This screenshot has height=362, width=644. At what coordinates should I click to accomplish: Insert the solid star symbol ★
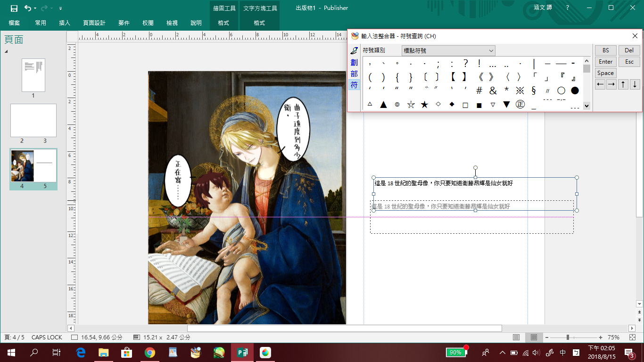point(424,105)
